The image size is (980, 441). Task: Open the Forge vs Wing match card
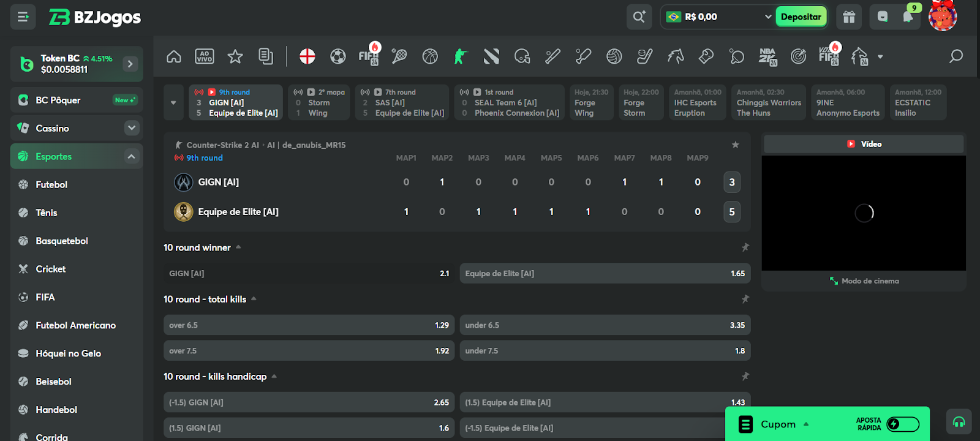point(591,102)
